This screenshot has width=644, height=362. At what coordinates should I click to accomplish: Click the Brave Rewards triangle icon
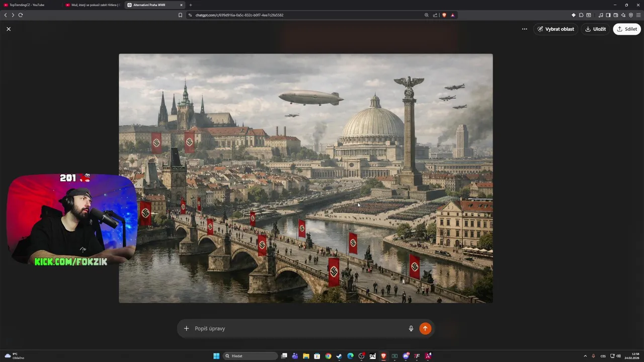pyautogui.click(x=452, y=15)
